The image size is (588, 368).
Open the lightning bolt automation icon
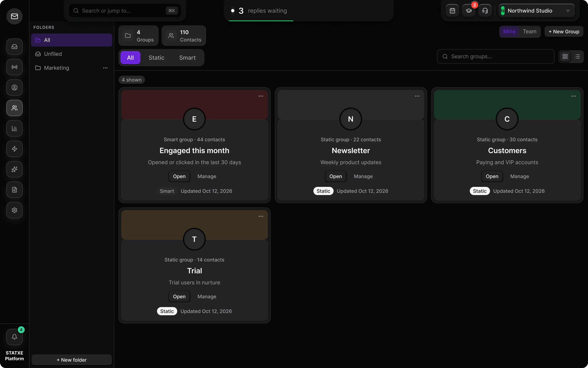point(14,149)
